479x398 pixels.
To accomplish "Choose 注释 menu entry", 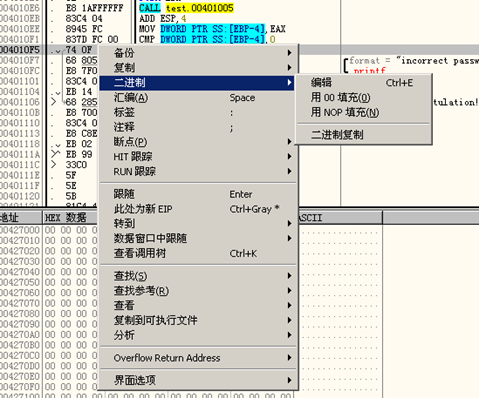I will (x=197, y=127).
